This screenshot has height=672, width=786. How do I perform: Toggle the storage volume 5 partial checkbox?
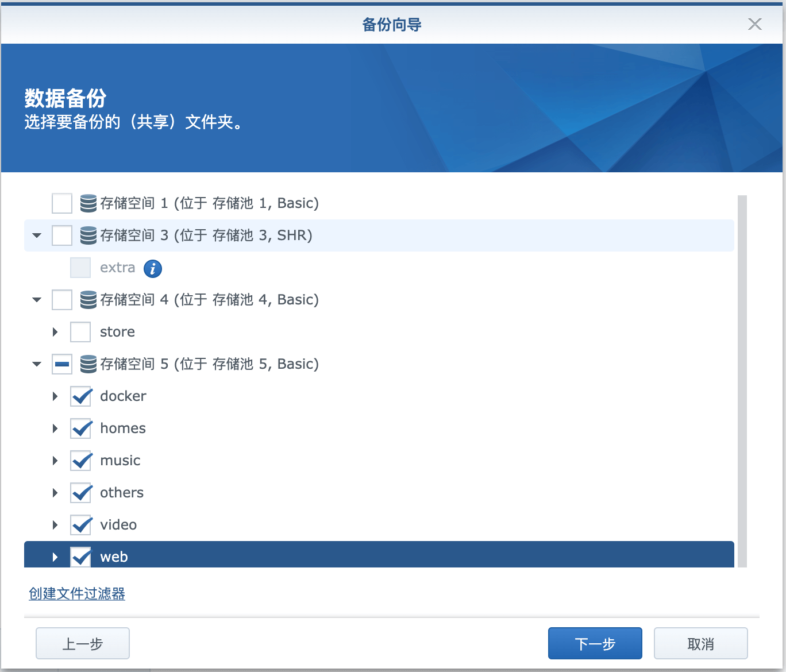pos(62,364)
